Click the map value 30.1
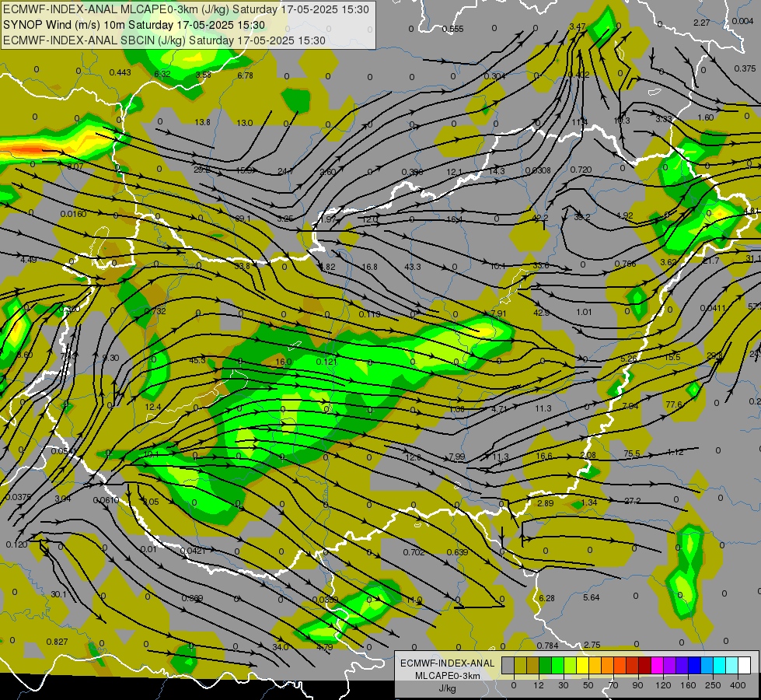This screenshot has height=700, width=761. pyautogui.click(x=58, y=594)
